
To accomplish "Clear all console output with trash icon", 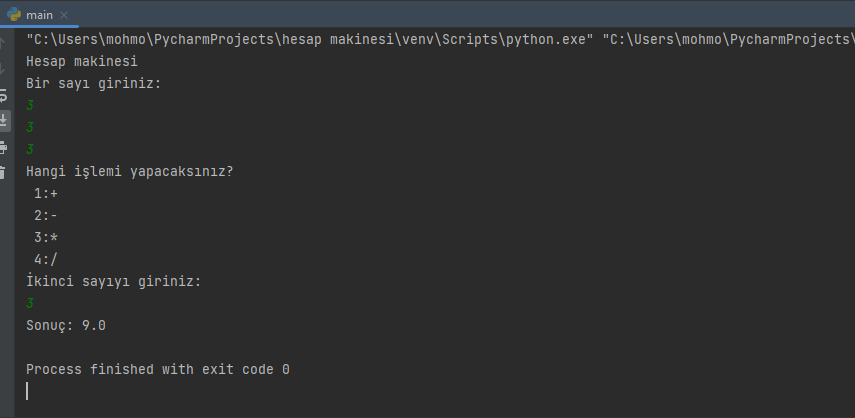I will click(4, 171).
